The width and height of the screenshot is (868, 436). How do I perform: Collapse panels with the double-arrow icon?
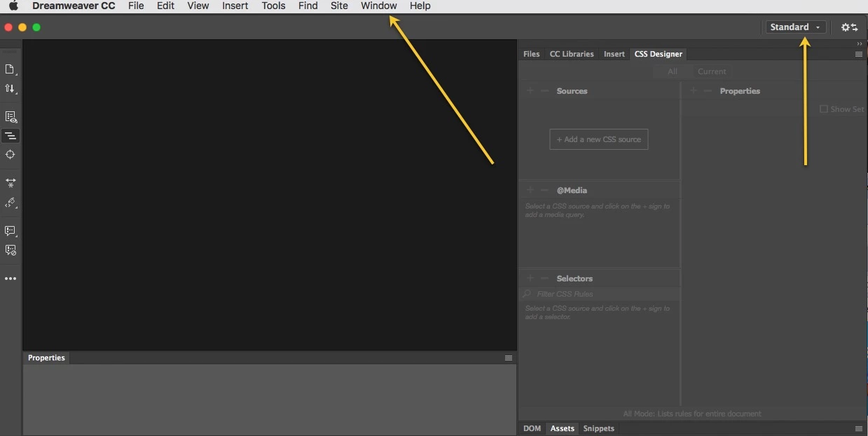[x=860, y=43]
